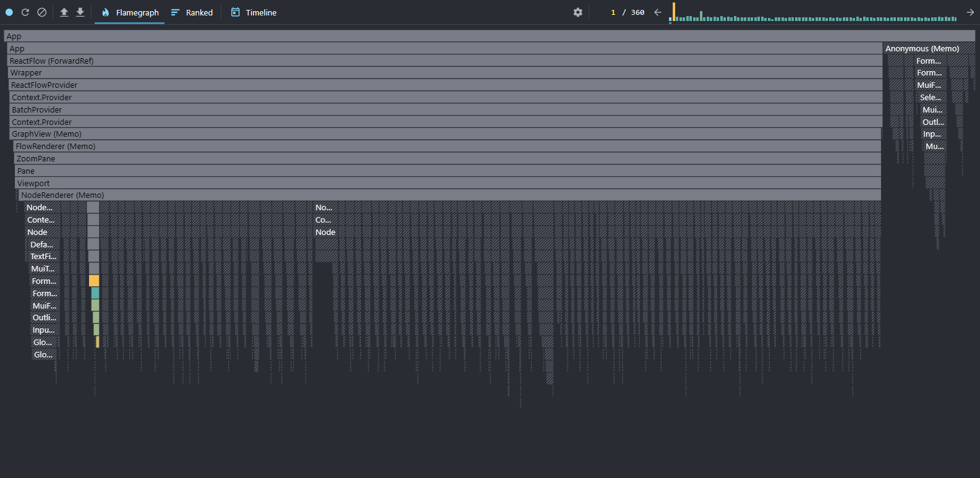
Task: Select the first commit bar in chart
Action: coord(674,13)
